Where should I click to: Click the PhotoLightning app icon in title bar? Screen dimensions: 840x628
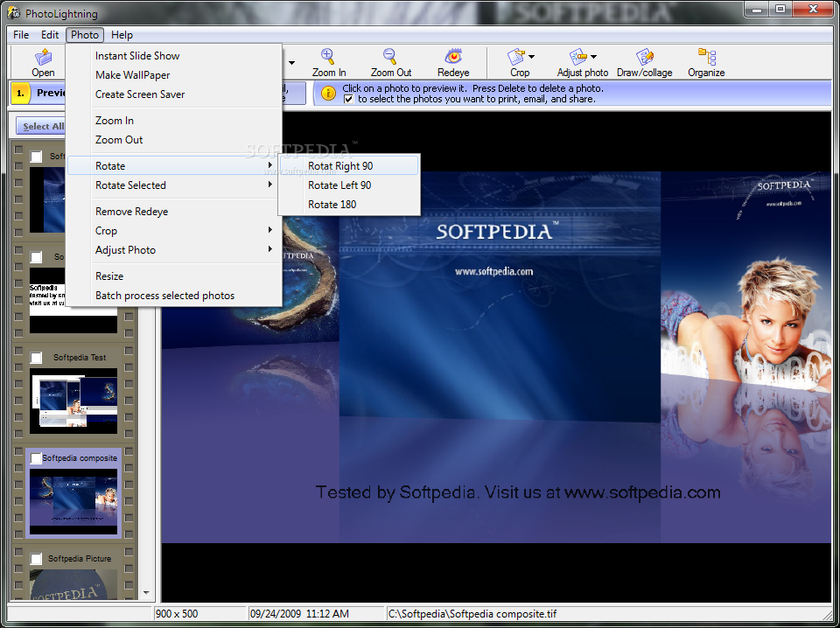(x=13, y=11)
